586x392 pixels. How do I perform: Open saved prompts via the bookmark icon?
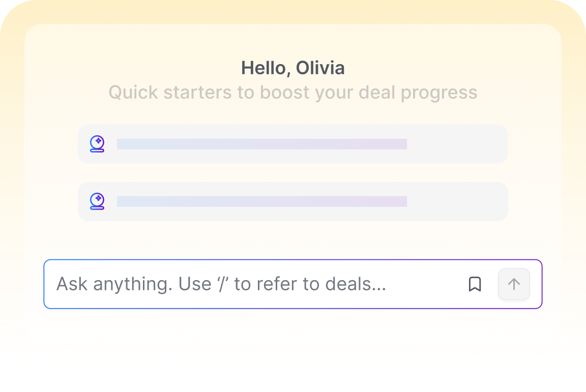(475, 284)
